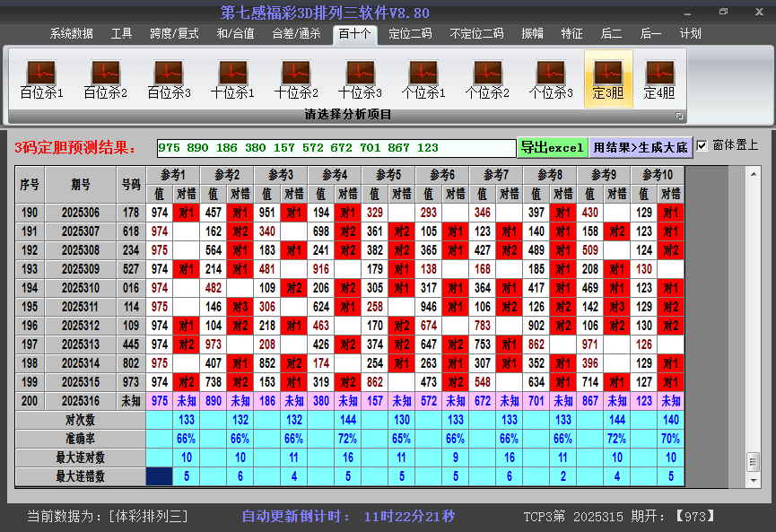Viewport: 776px width, 532px height.
Task: Toggle the 窗体置上 checkbox
Action: 702,145
